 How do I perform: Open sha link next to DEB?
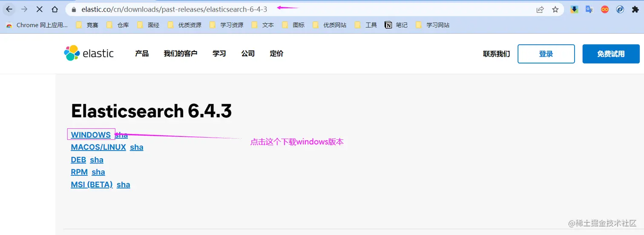(x=97, y=160)
